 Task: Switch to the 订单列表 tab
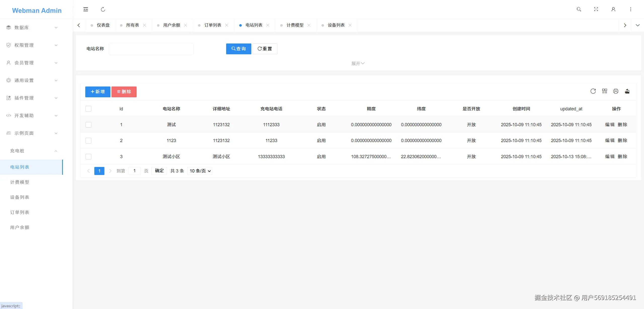(x=213, y=25)
